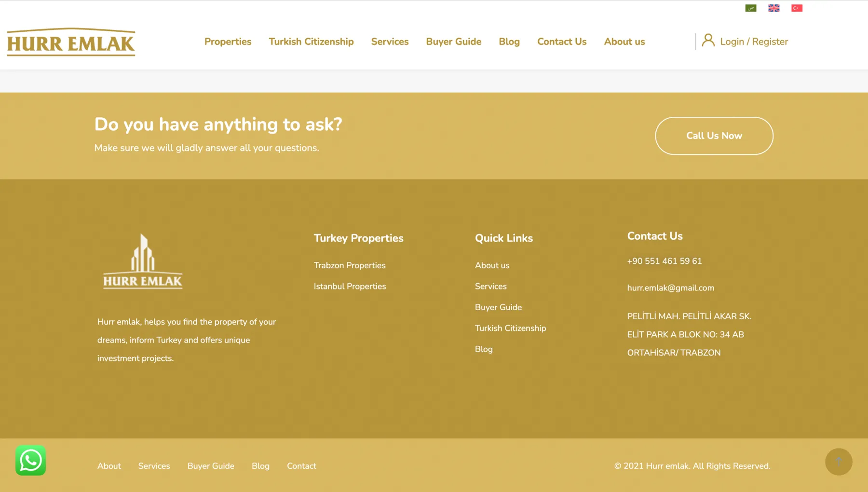Open Properties in the top navigation
Viewport: 868px width, 492px height.
click(x=228, y=42)
